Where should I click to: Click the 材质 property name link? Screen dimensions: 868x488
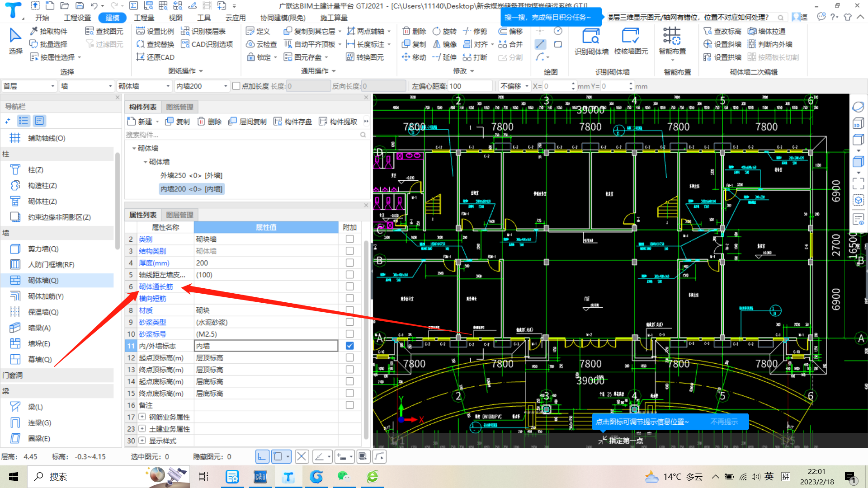click(146, 310)
